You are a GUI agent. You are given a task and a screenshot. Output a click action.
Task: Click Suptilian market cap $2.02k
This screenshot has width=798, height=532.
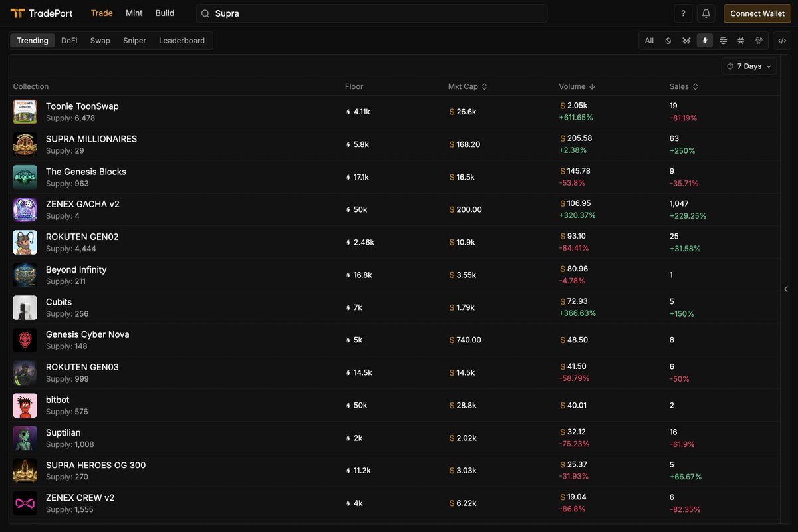coord(463,438)
